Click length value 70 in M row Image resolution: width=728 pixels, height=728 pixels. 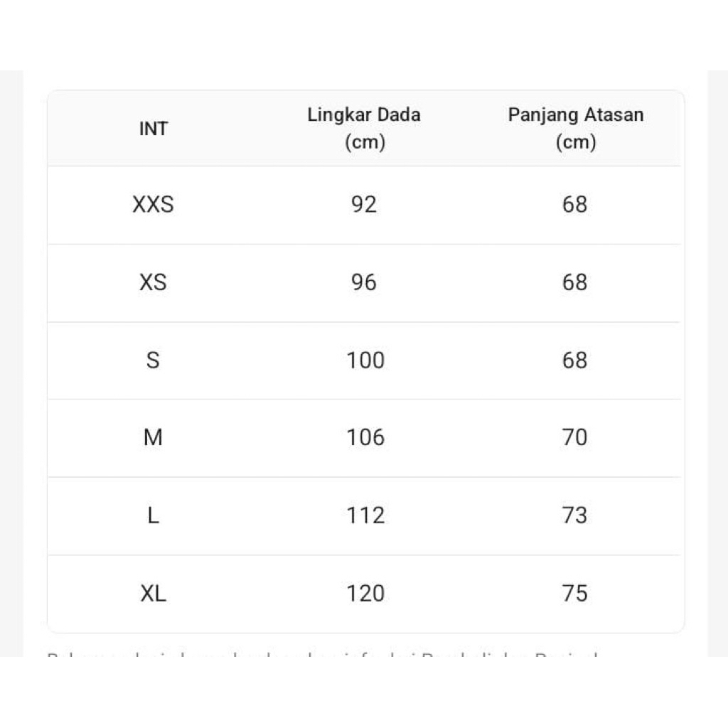pos(574,437)
